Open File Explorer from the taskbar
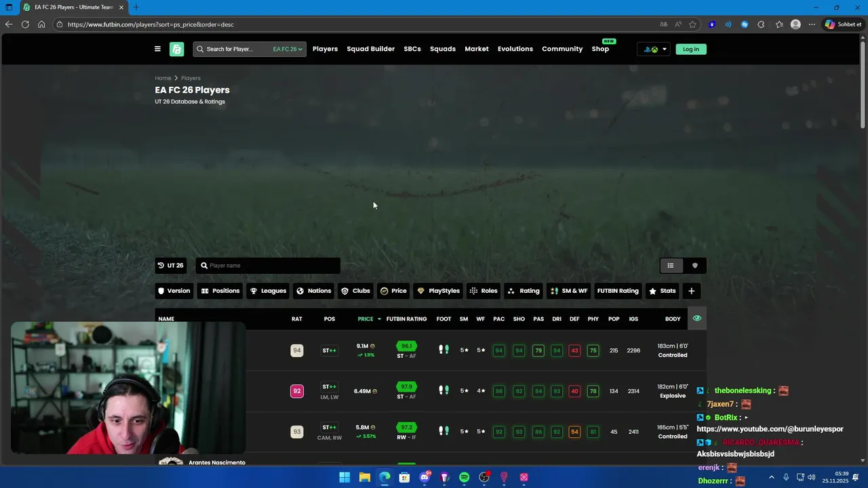 point(365,477)
